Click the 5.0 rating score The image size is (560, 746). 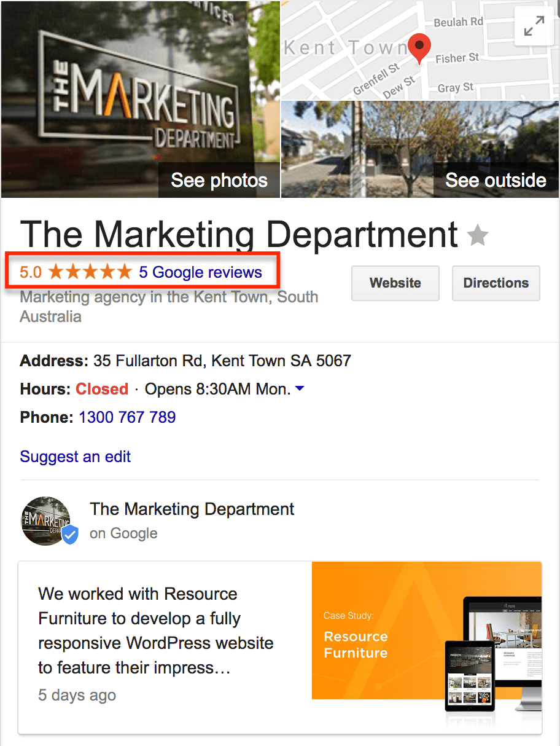(x=31, y=272)
